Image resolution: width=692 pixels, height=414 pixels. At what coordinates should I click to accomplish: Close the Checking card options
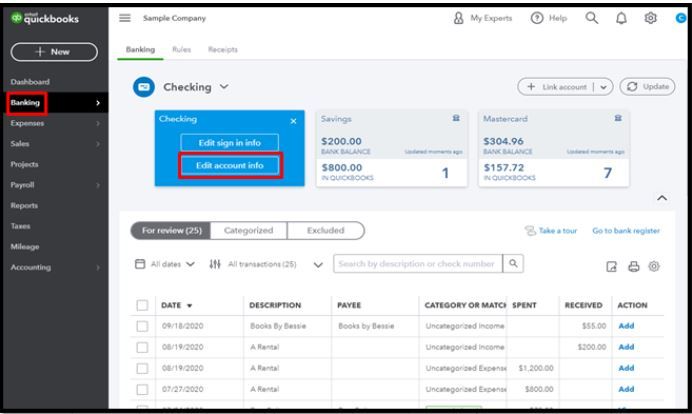click(293, 121)
